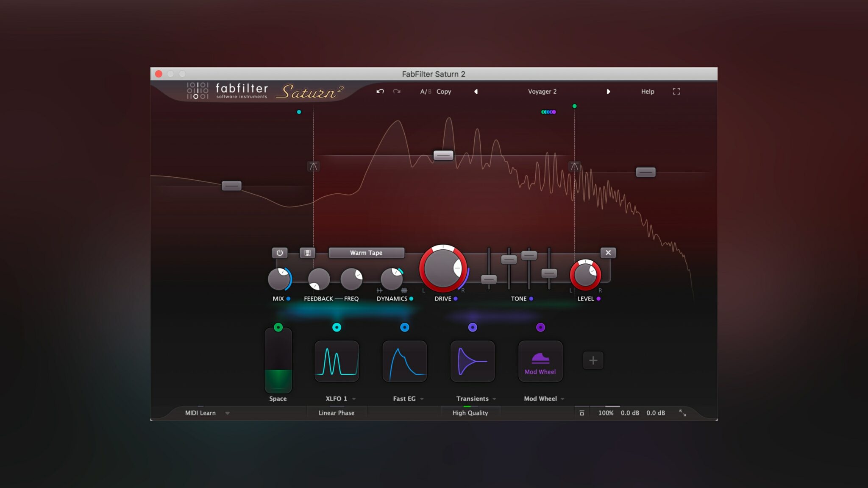The height and width of the screenshot is (488, 868).
Task: Click the Mod Wheel MIDI source box
Action: click(x=540, y=361)
